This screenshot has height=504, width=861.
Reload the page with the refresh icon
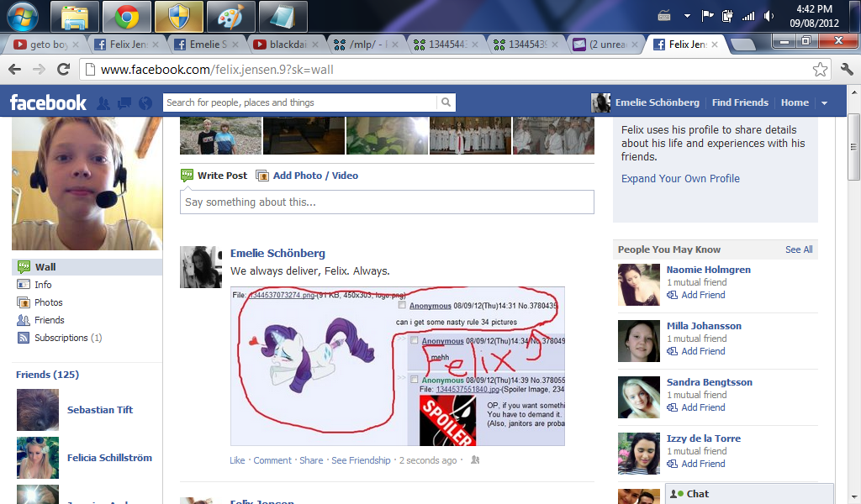pyautogui.click(x=63, y=69)
